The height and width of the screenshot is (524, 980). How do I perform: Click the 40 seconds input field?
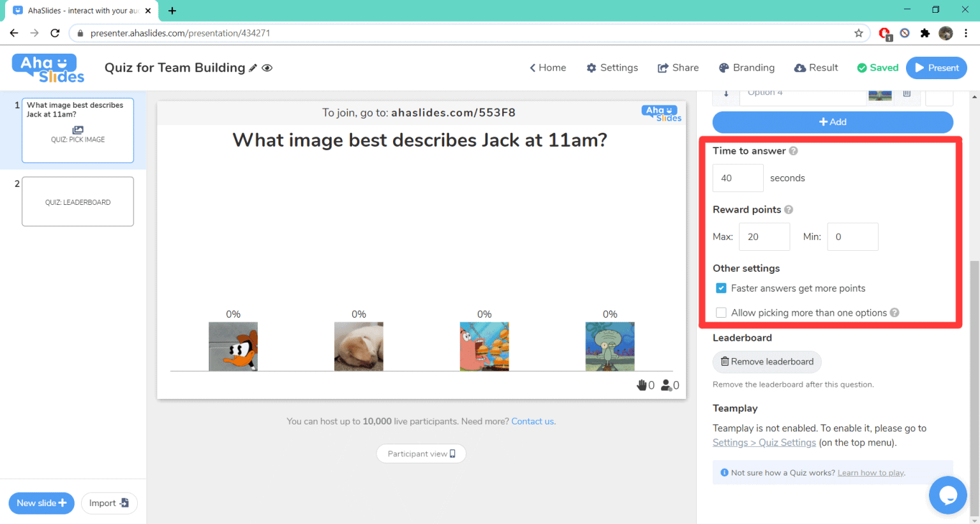[738, 177]
